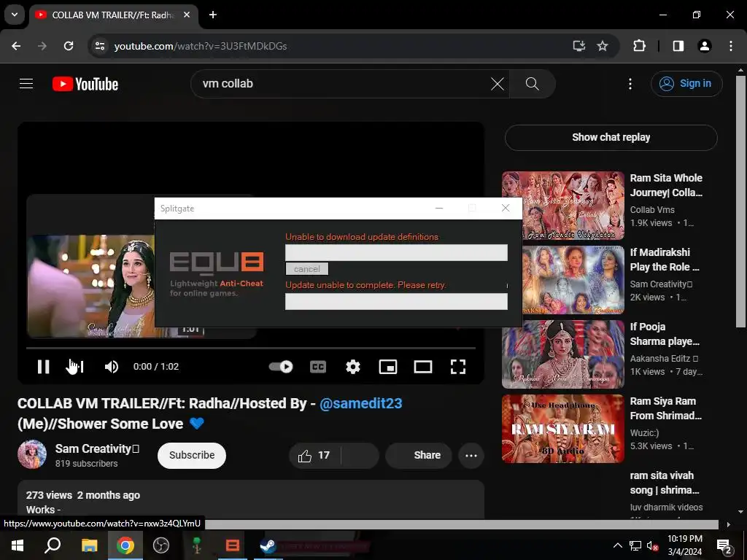Click the page vertical scrollbar
Screen dimensions: 747x560
click(740, 202)
